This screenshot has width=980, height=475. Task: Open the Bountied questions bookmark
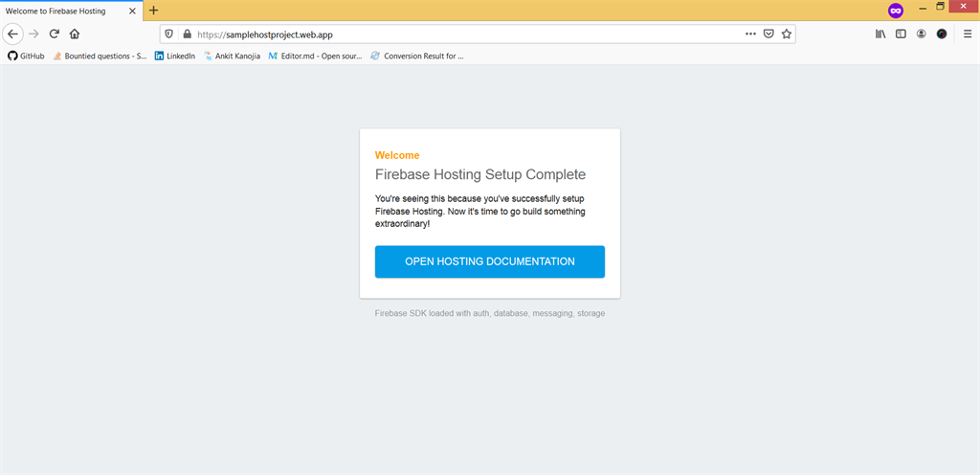(x=100, y=56)
